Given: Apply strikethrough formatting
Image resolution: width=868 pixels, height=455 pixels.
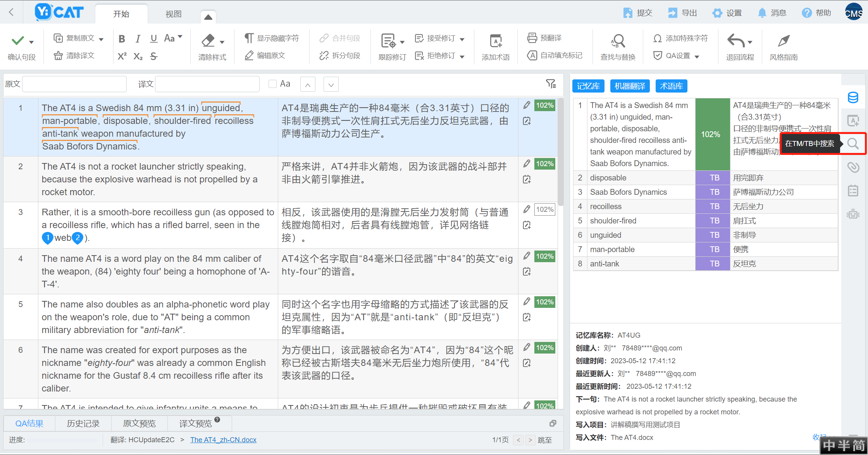Looking at the screenshot, I should 154,57.
